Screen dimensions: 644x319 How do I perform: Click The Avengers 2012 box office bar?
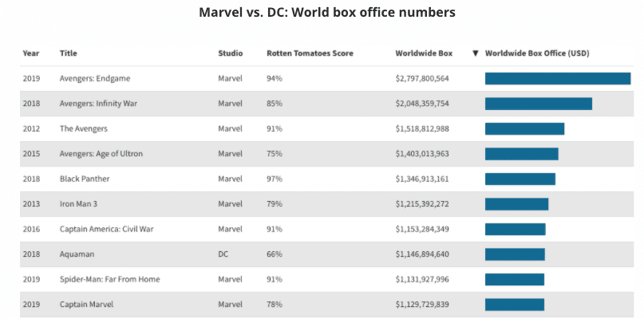coord(524,128)
